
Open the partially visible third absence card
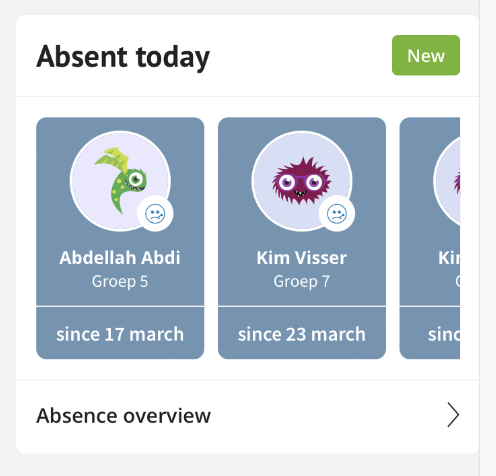click(x=430, y=238)
